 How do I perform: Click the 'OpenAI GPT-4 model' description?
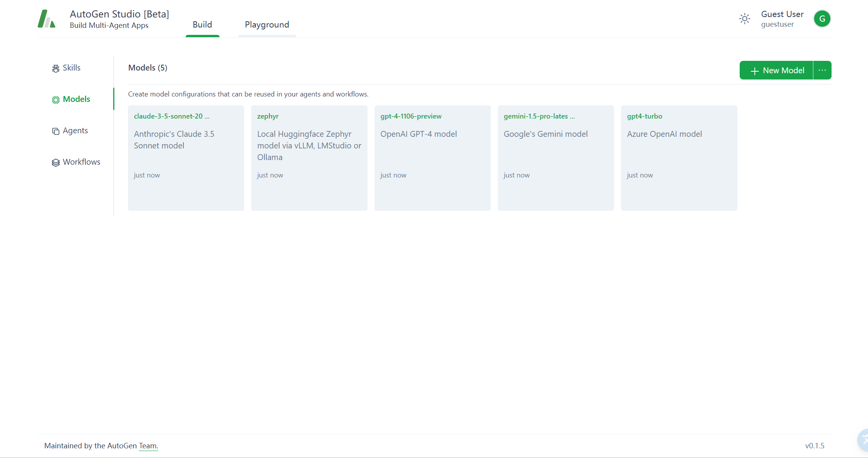tap(419, 134)
